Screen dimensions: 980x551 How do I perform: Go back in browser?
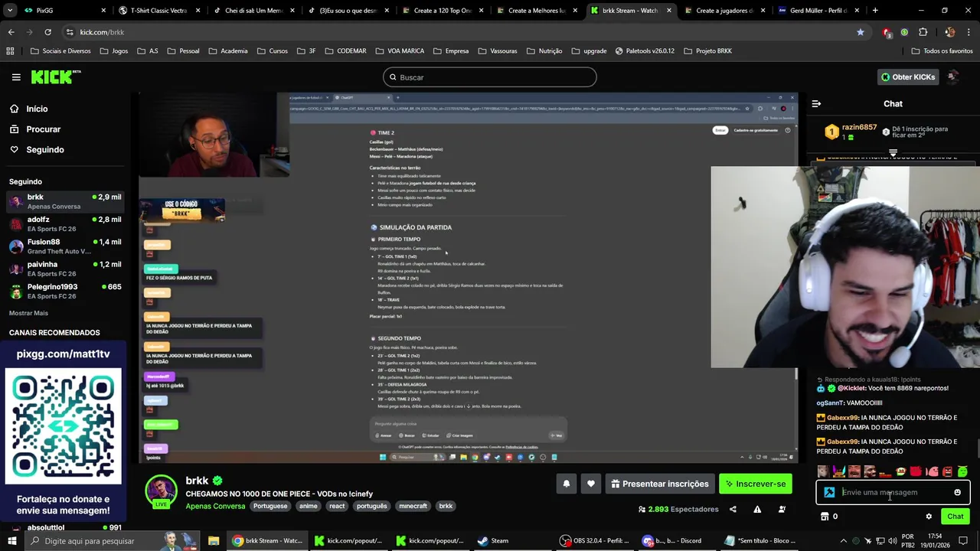[x=11, y=32]
